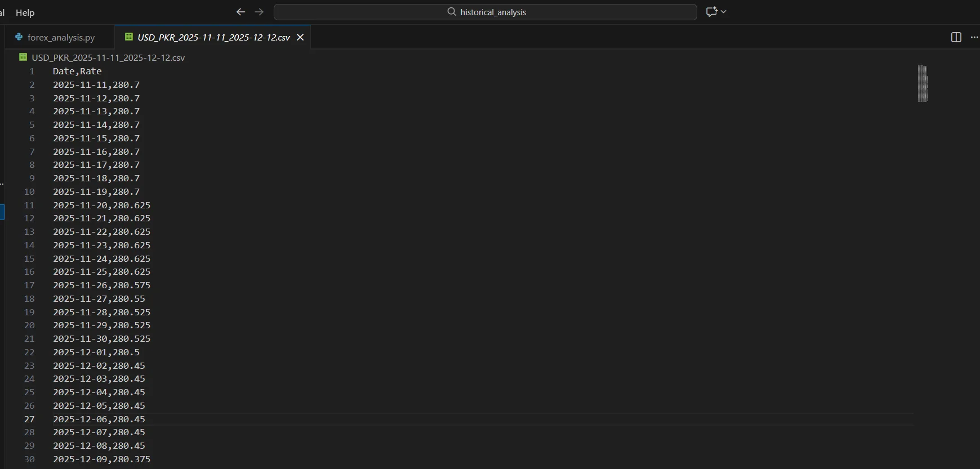980x469 pixels.
Task: Click the minimap preview in the editor
Action: pyautogui.click(x=923, y=83)
